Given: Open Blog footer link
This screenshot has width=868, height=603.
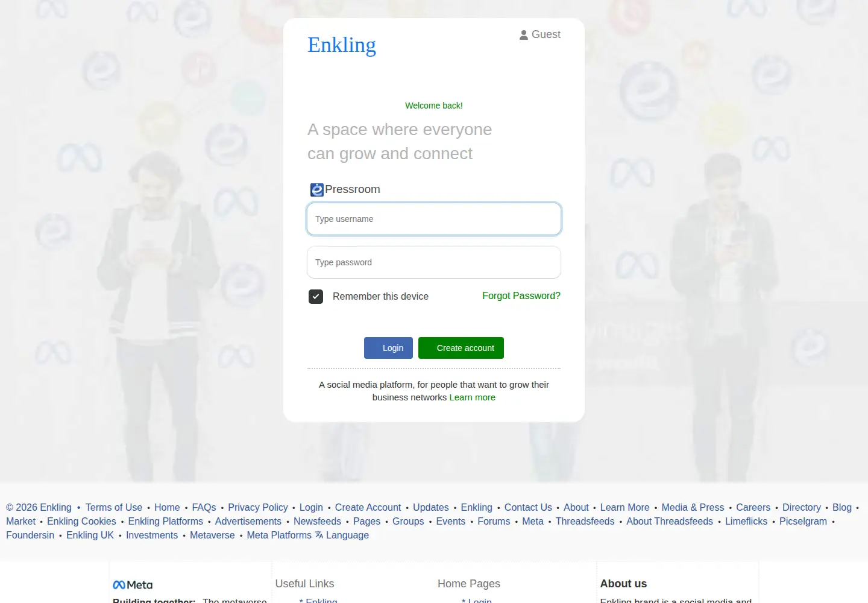Looking at the screenshot, I should (x=842, y=507).
